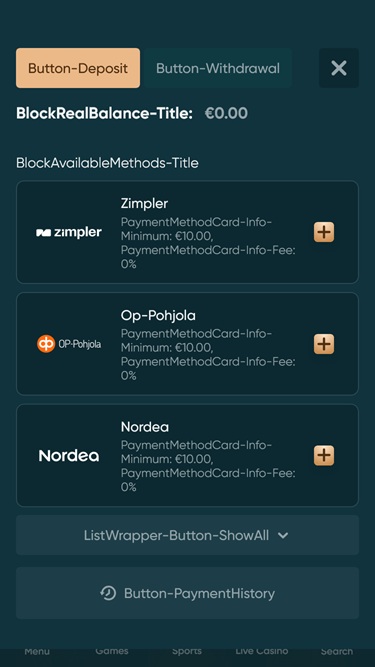Click the Nordea logo

coord(69,456)
